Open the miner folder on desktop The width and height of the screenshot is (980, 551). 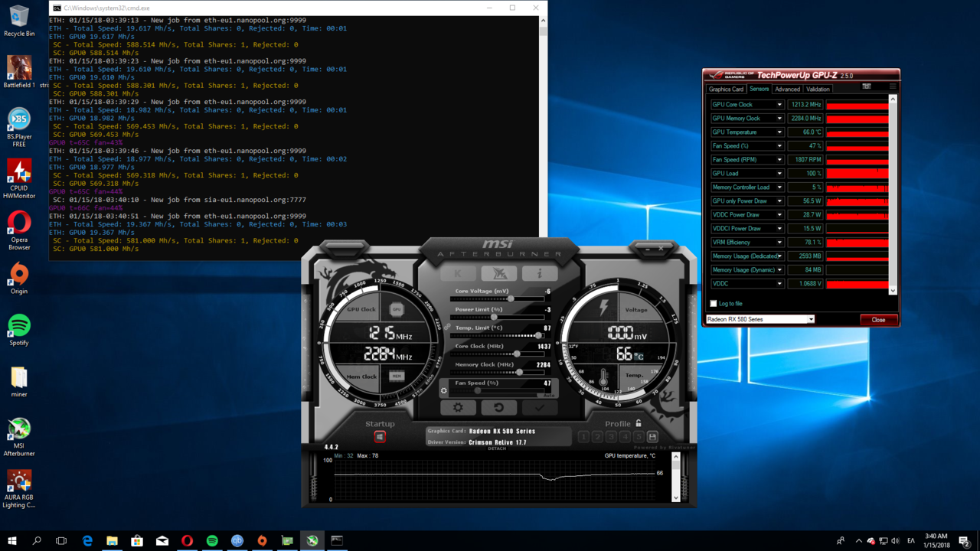19,382
